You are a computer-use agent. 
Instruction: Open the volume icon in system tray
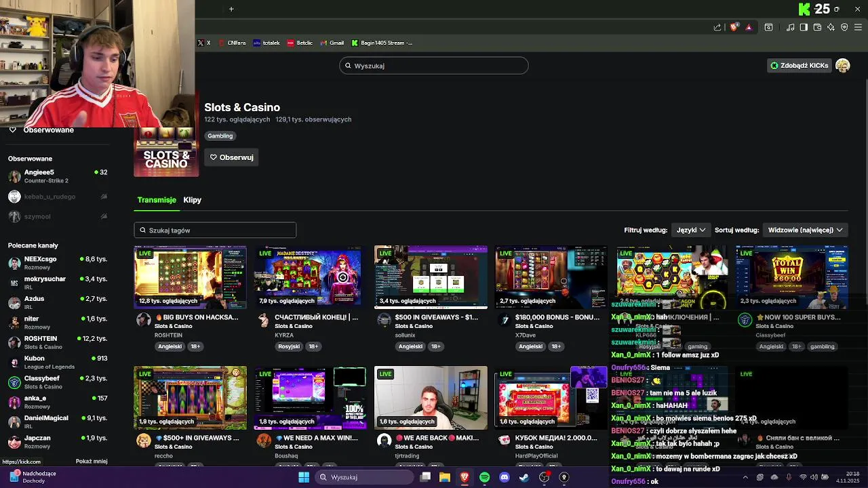click(814, 477)
